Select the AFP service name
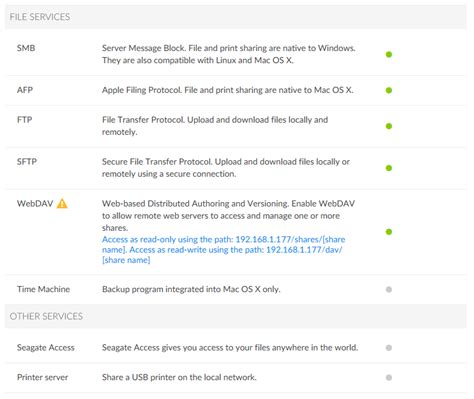Viewport: 474px width, 399px height. click(25, 90)
